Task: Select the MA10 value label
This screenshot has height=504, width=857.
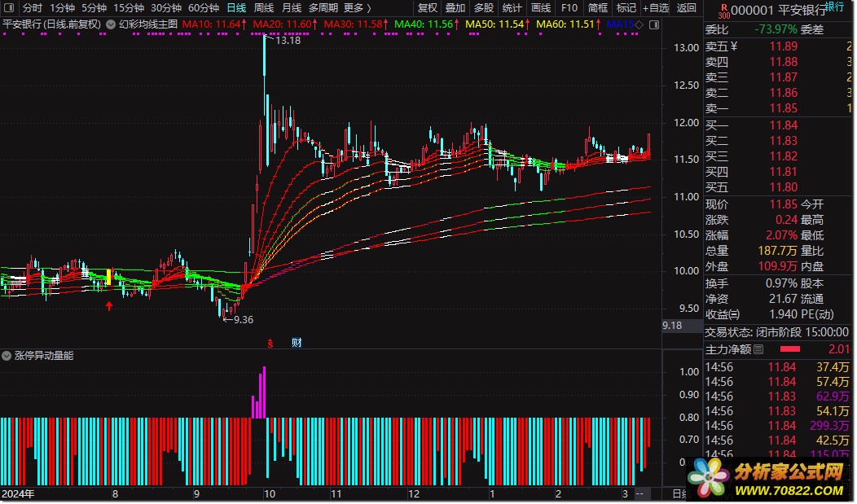Action: (x=213, y=24)
